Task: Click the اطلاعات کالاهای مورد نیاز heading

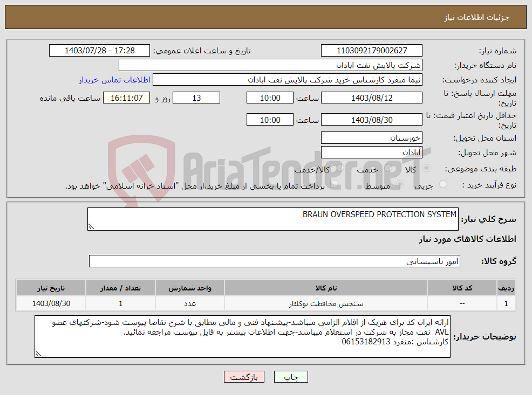Action: tap(467, 239)
